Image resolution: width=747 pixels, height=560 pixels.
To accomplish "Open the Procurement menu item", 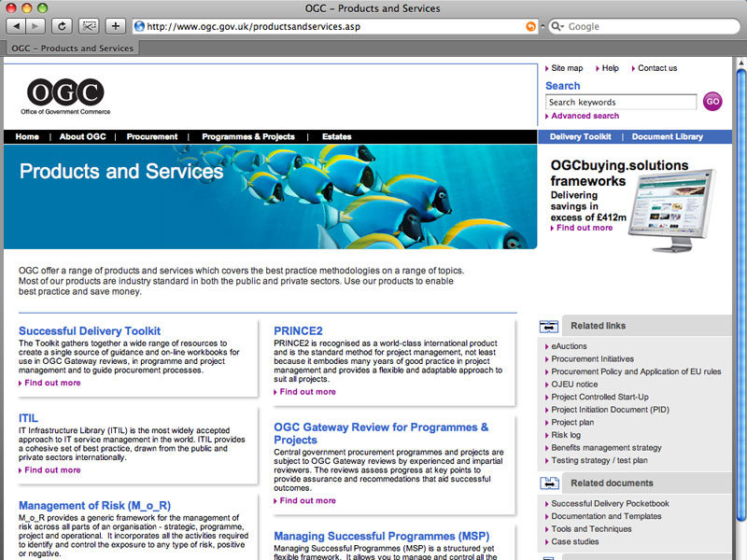I will tap(152, 136).
